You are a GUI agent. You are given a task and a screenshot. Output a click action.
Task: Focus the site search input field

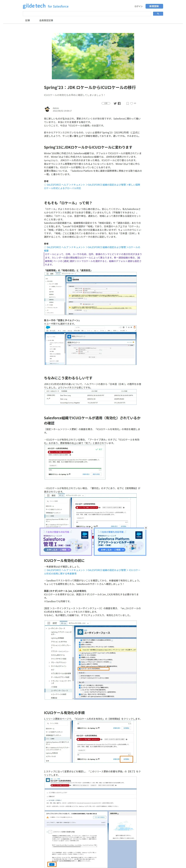87,14
